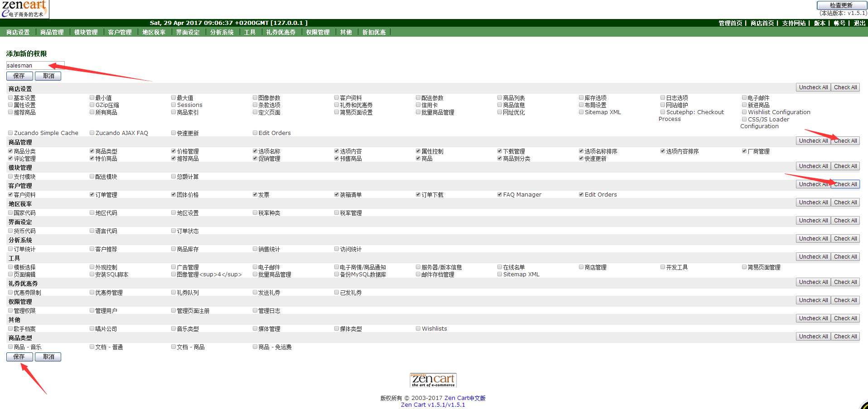
Task: Open the 权限管理 menu in navigation bar
Action: click(318, 32)
